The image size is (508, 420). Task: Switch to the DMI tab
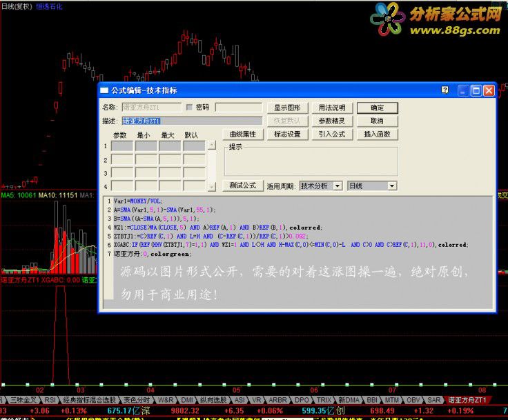pyautogui.click(x=187, y=400)
